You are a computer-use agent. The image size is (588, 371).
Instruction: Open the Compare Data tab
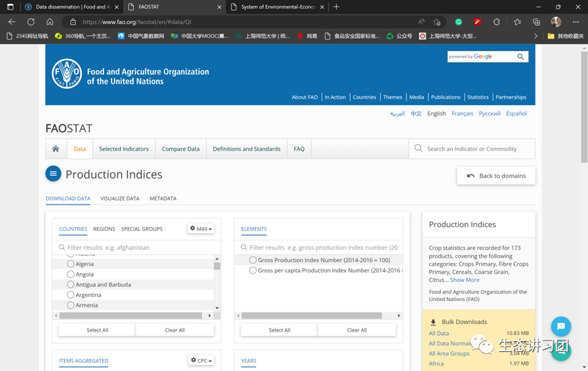(x=180, y=149)
